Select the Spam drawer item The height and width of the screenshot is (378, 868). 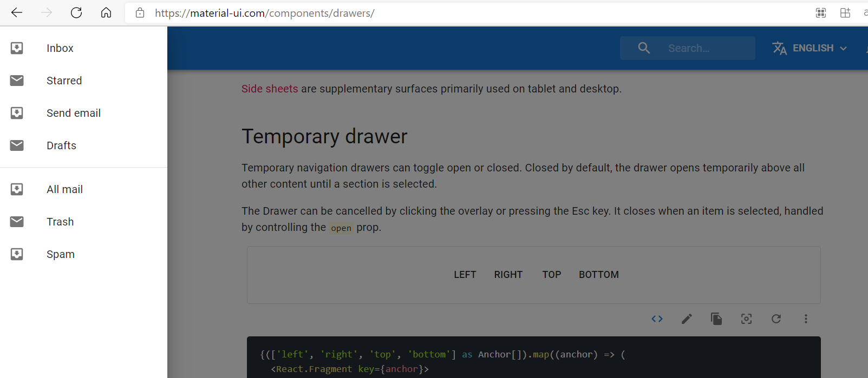61,254
